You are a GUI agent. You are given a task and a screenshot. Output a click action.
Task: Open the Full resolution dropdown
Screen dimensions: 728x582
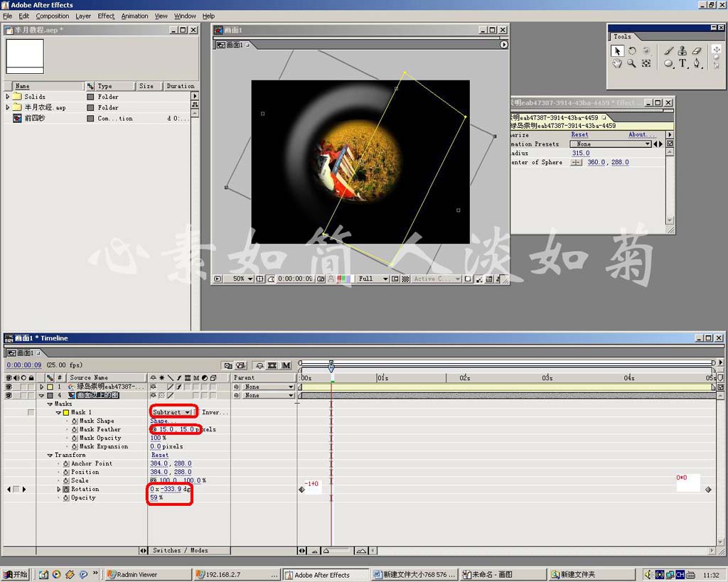pos(373,279)
